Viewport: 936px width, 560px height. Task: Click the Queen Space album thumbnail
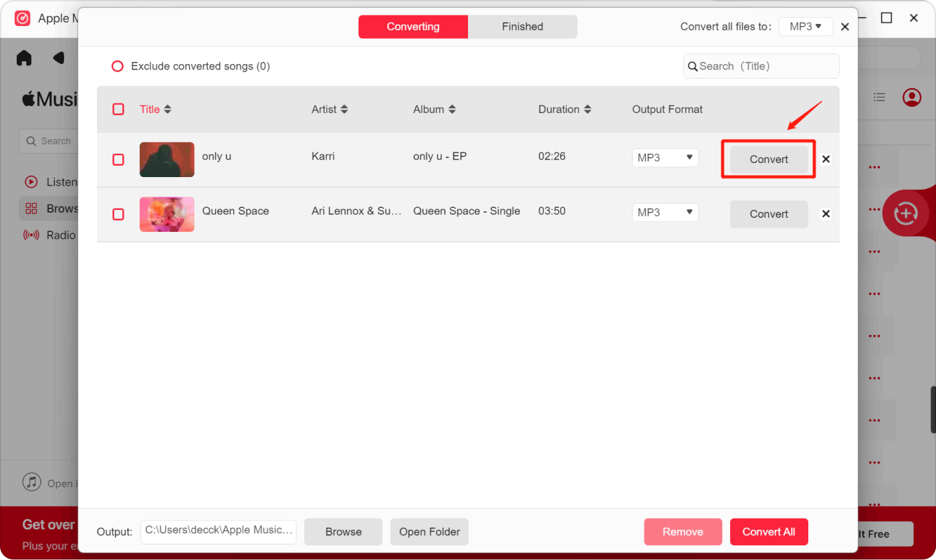point(167,215)
